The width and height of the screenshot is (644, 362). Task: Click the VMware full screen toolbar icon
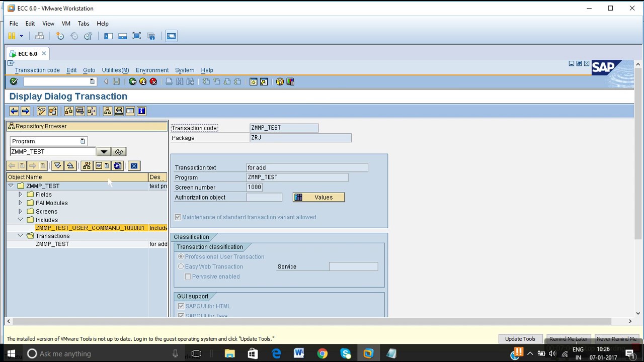136,36
